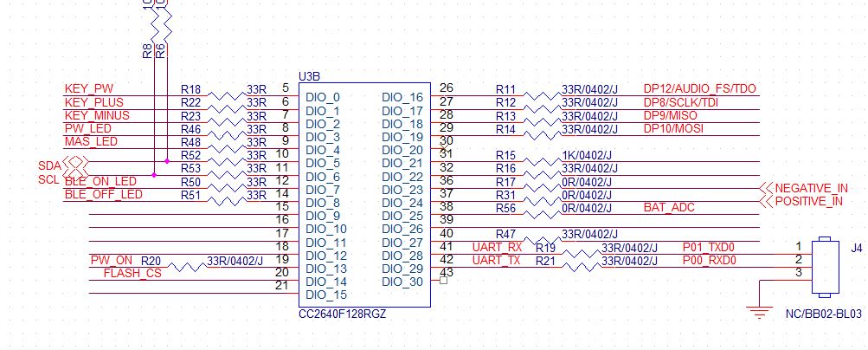Click the SDA off-sheet port symbol
The image size is (868, 350).
pyautogui.click(x=76, y=165)
